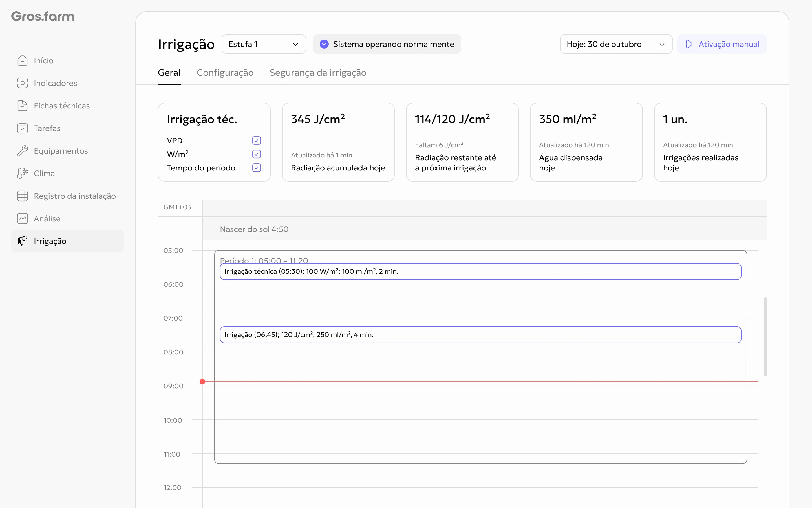Open Fichas técnicas from the sidebar

click(67, 106)
